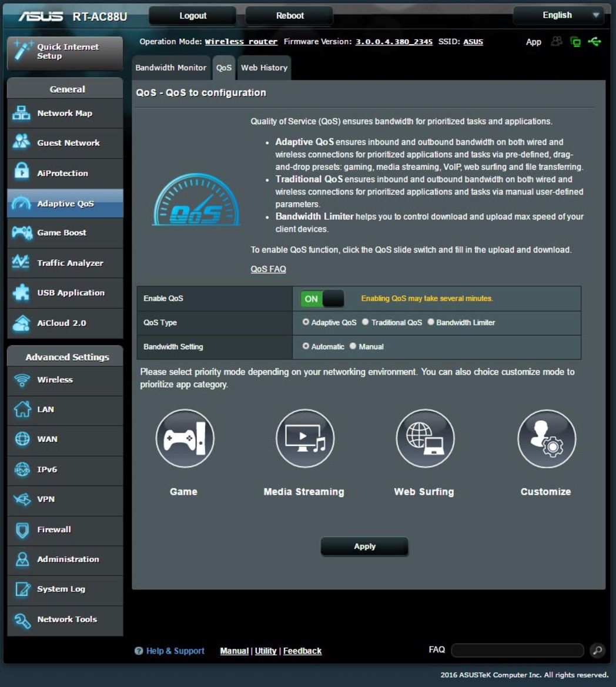Select the Adaptive QoS radio button
This screenshot has height=687, width=616.
coord(306,322)
